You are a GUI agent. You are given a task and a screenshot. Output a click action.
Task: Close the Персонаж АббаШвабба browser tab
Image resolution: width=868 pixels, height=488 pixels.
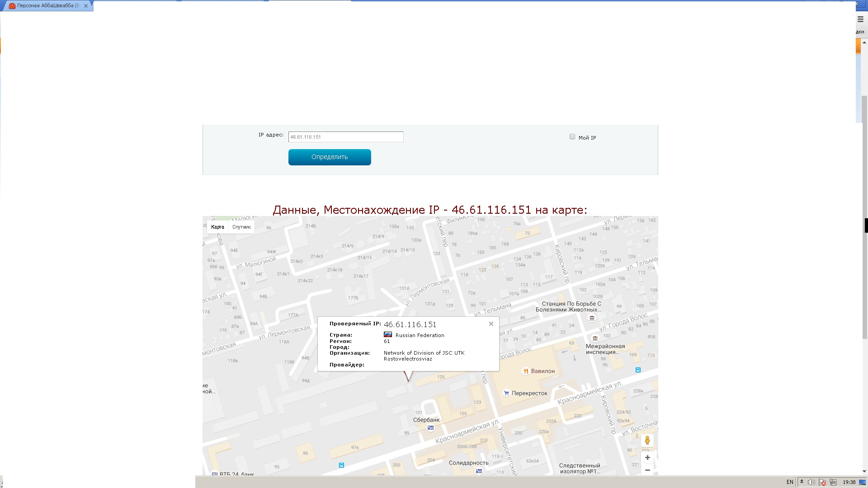[x=86, y=6]
